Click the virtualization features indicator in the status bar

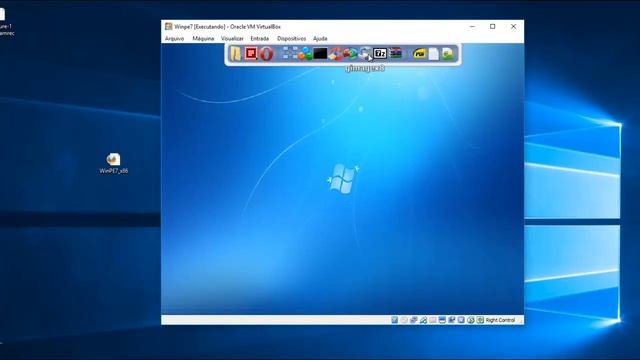pos(461,320)
